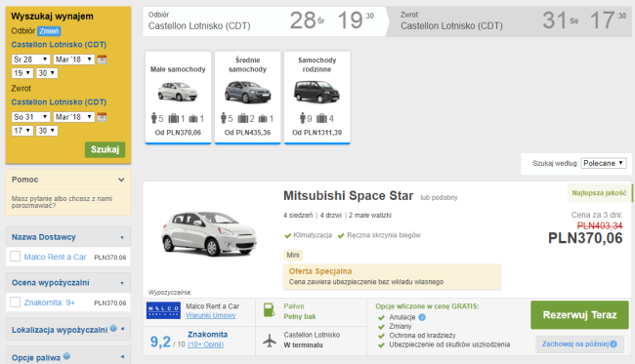Viewport: 635px width, 364px height.
Task: Expand the Opcje paliwa filter arrow
Action: 122,357
